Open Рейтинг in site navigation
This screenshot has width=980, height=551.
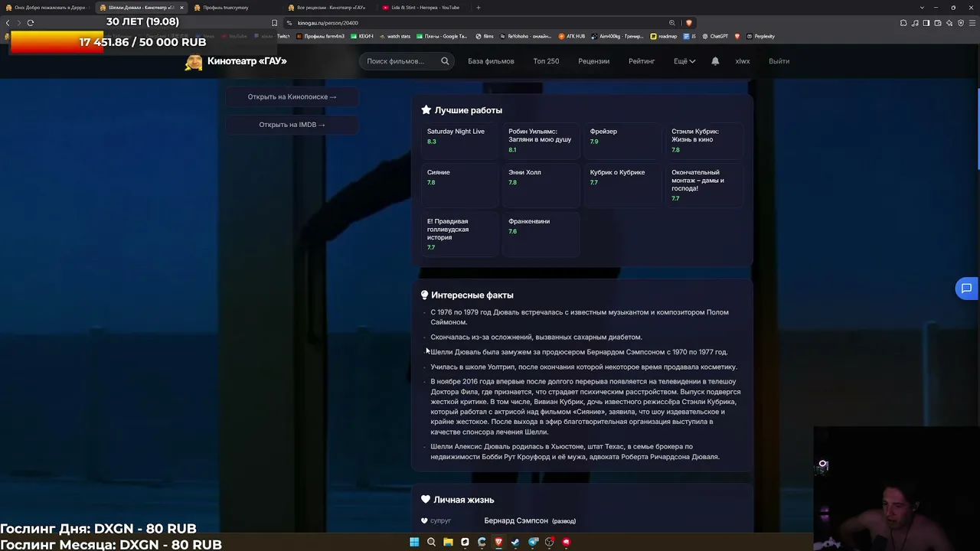pos(642,61)
